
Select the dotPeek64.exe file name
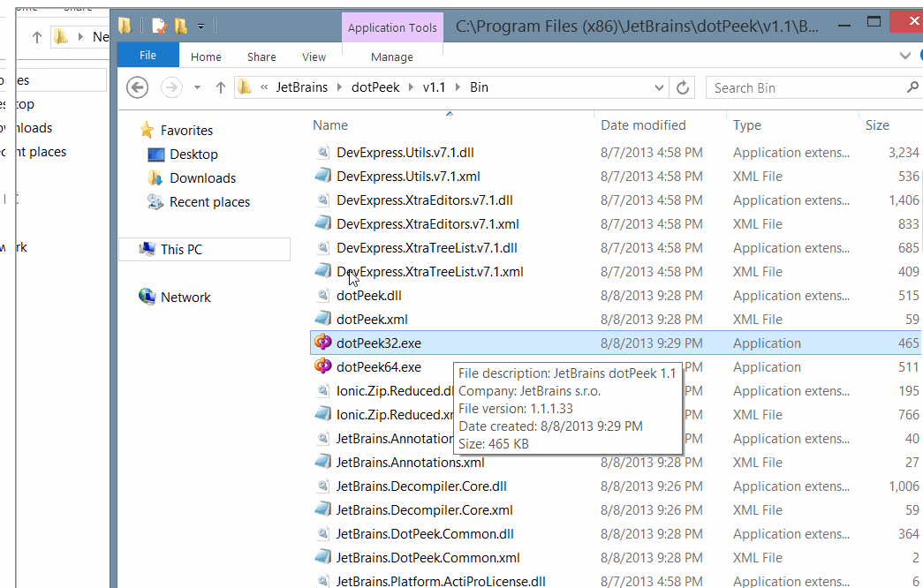[379, 366]
